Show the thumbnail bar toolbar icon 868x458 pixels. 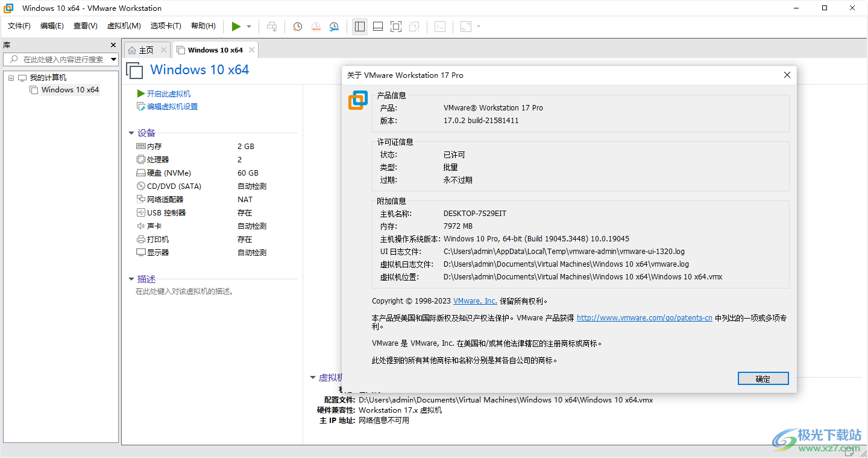[377, 26]
